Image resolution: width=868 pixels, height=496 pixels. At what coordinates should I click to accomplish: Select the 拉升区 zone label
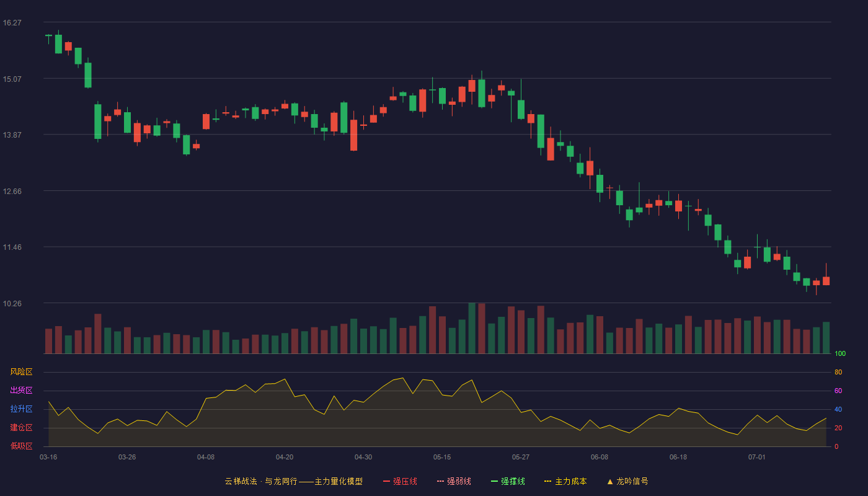click(x=21, y=409)
